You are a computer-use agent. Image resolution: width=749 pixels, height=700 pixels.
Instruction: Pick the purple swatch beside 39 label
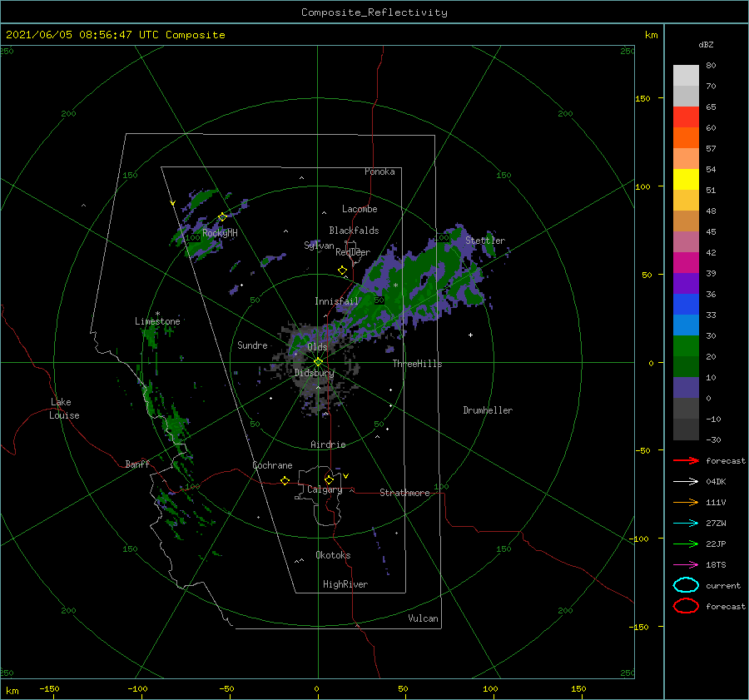tap(686, 284)
